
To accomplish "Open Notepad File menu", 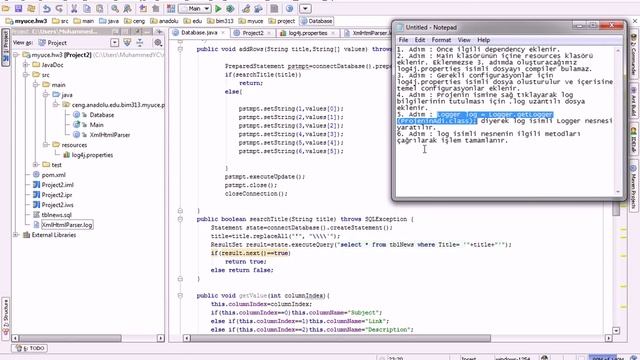I will [x=403, y=40].
